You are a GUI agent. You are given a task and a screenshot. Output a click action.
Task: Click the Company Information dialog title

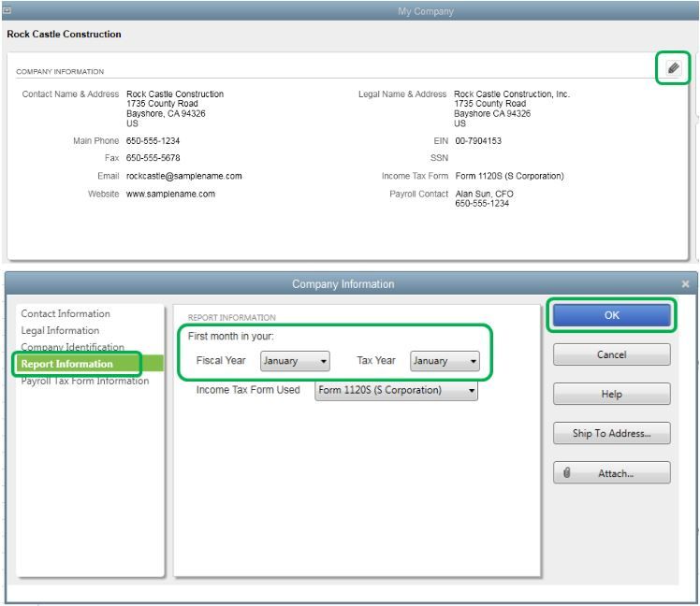point(343,283)
